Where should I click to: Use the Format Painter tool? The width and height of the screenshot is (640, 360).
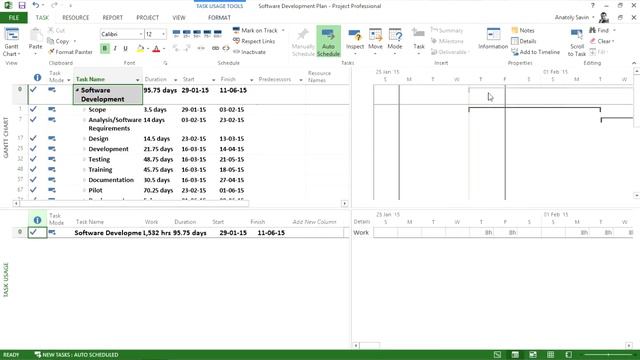[x=70, y=52]
